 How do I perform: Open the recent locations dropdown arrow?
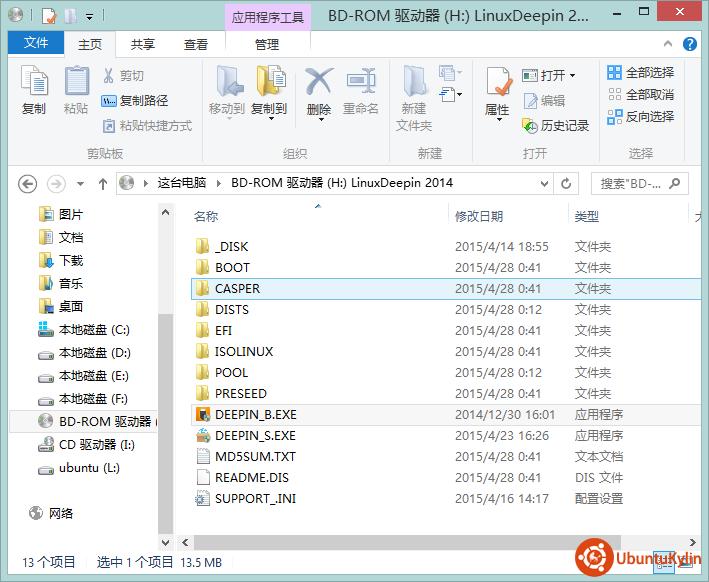click(80, 184)
